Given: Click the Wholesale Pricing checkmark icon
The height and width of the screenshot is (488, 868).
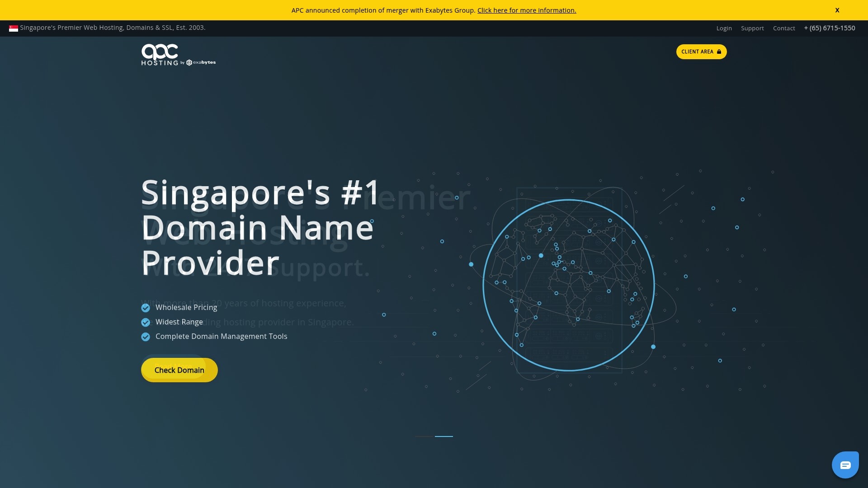Looking at the screenshot, I should [146, 308].
